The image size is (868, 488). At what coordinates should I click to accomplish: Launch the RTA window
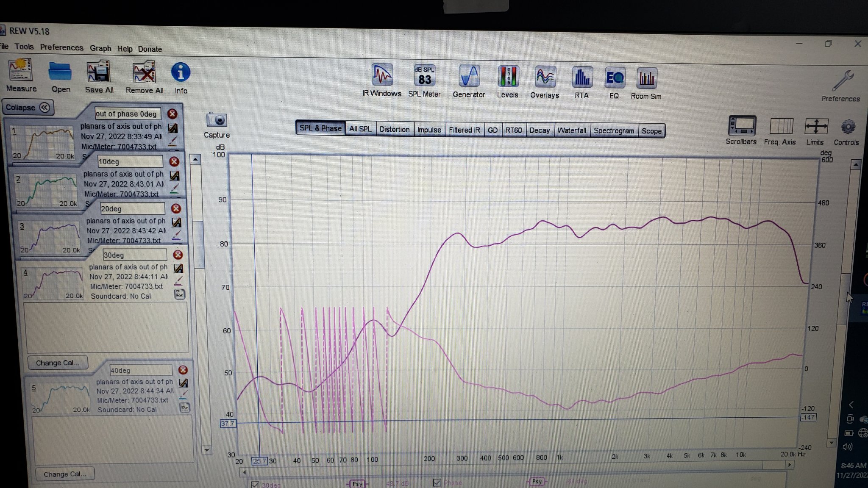point(581,78)
